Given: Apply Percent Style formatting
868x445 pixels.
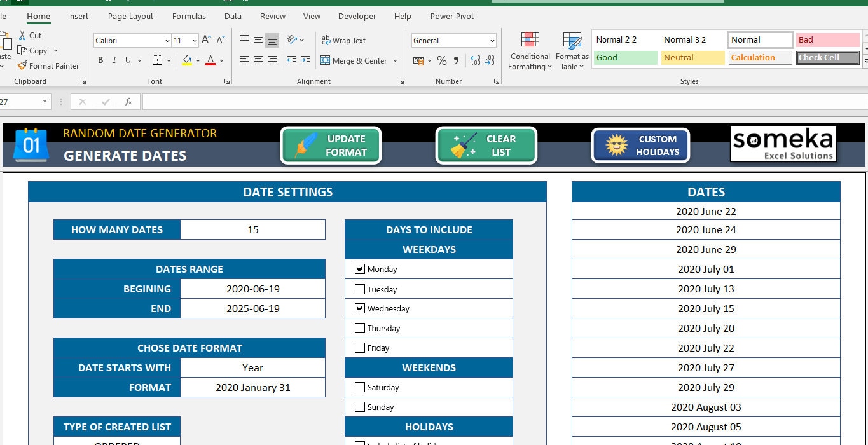Looking at the screenshot, I should point(442,60).
